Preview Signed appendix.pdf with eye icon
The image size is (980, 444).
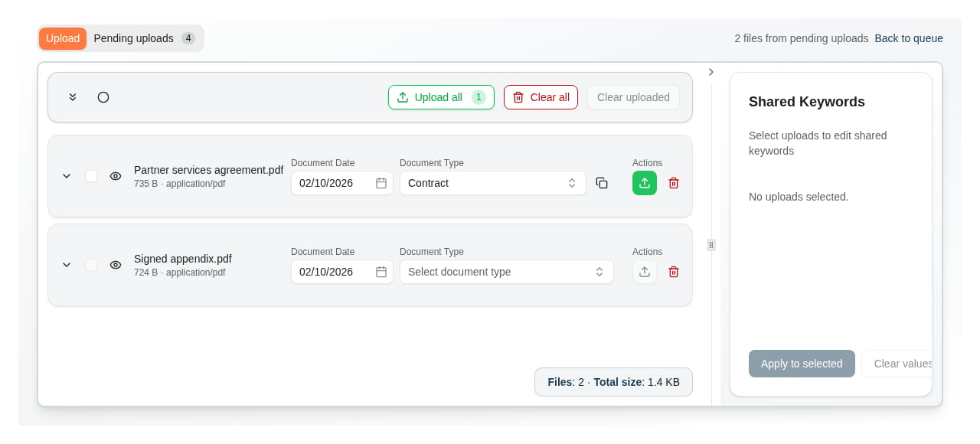(x=116, y=265)
